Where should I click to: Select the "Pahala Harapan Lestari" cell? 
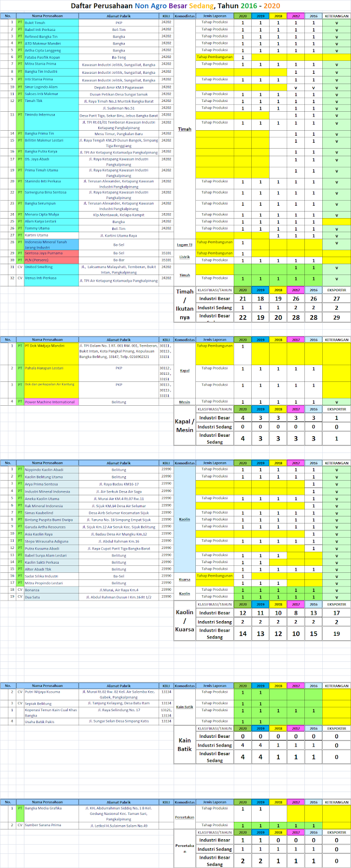pyautogui.click(x=51, y=373)
